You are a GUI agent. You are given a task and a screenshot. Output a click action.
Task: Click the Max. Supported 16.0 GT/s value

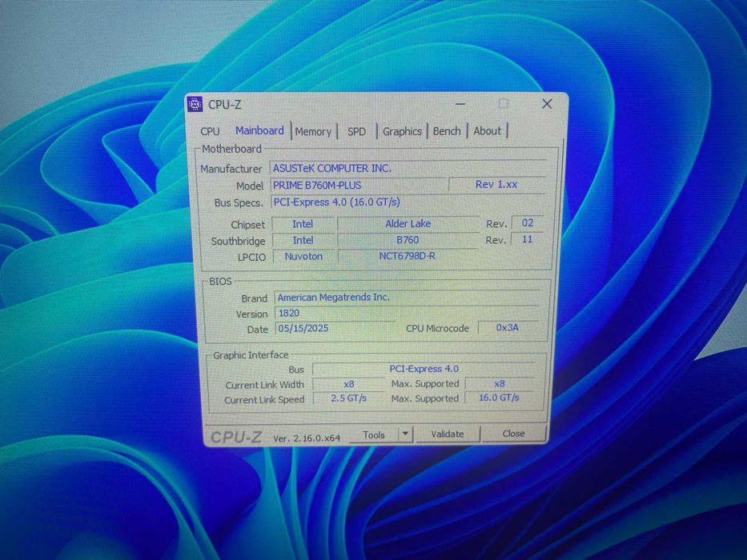499,397
